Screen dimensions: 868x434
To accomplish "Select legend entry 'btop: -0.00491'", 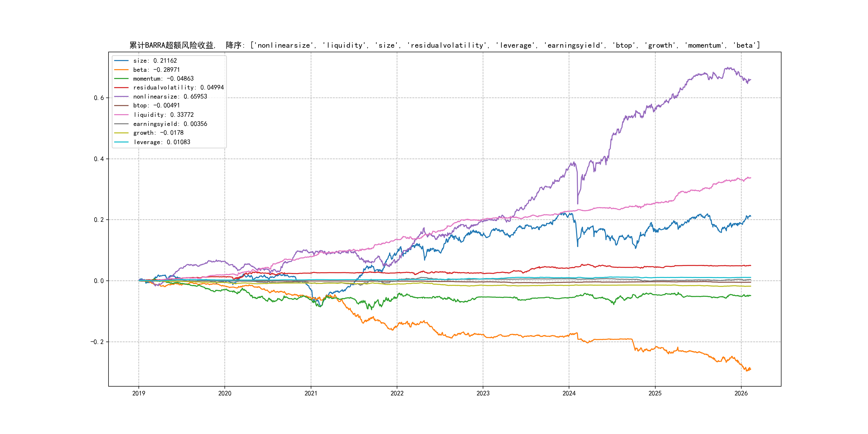I will (156, 106).
